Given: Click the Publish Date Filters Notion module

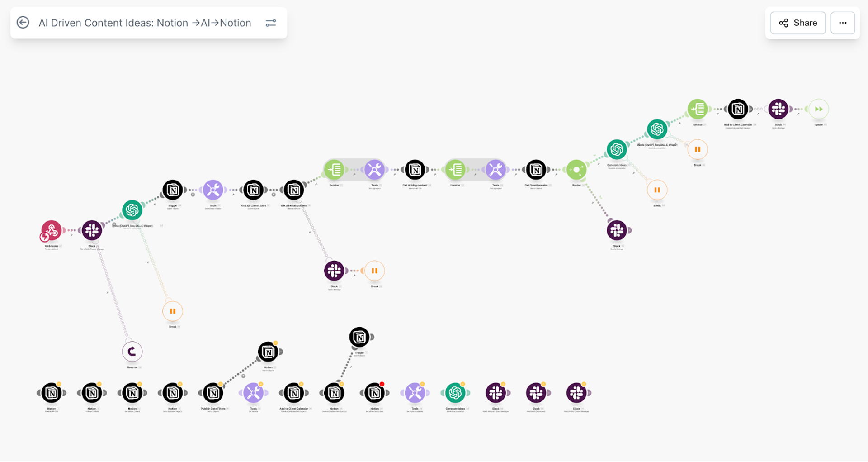Looking at the screenshot, I should coord(213,393).
